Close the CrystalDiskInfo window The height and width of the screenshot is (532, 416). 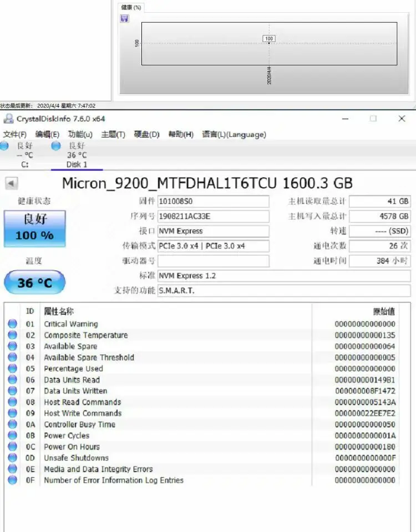click(402, 119)
